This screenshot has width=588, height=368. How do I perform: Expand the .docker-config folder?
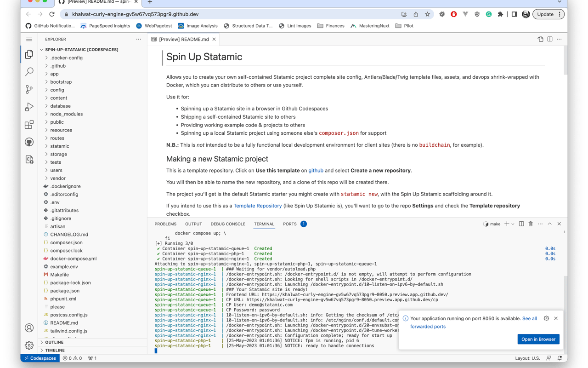67,58
